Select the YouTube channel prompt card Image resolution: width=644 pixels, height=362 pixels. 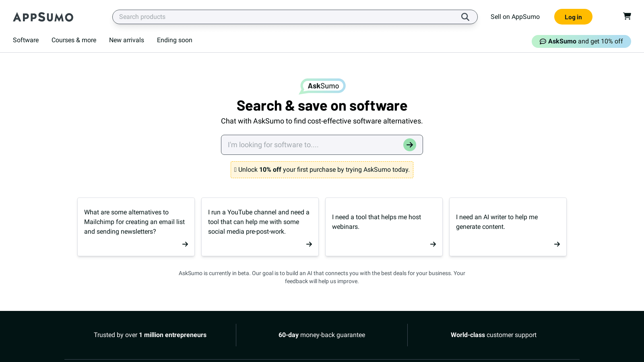coord(260,227)
